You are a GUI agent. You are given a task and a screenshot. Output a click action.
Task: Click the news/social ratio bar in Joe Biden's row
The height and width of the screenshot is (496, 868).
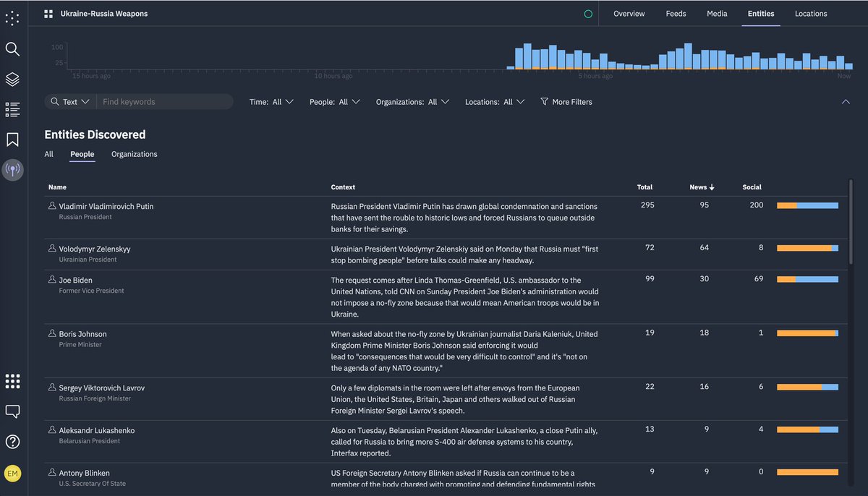tap(807, 279)
